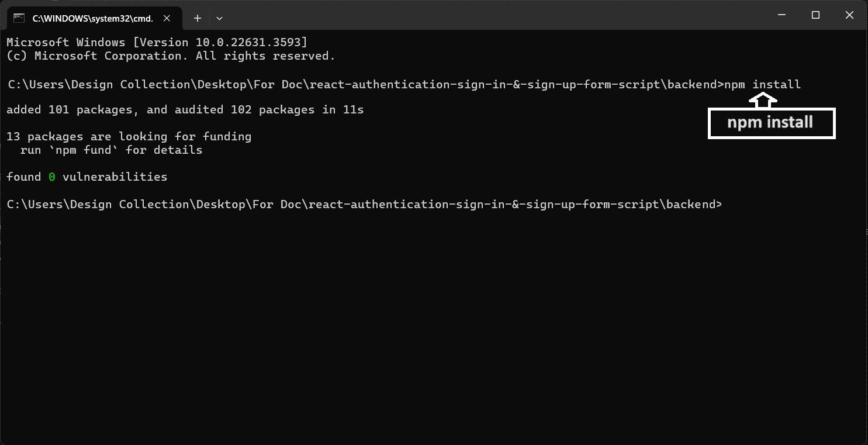Click the Microsoft Windows version line
Image resolution: width=868 pixels, height=445 pixels.
tap(157, 42)
